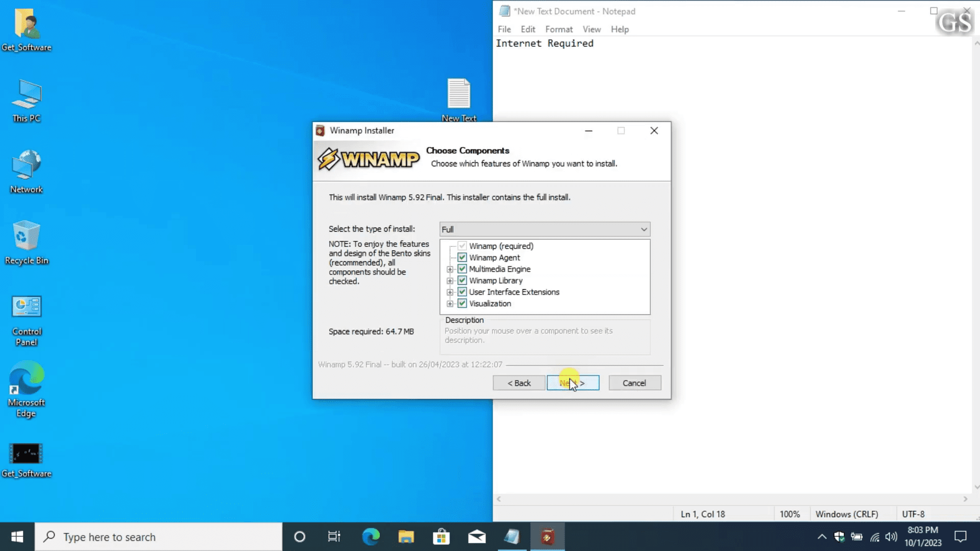Expand the Winamp Library tree node
The height and width of the screenshot is (551, 980).
pos(450,281)
